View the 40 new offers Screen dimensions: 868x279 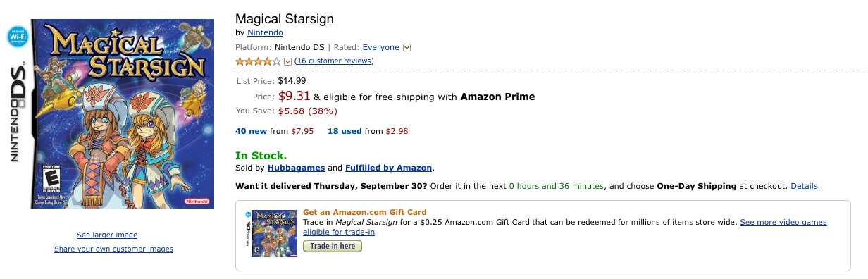pos(252,131)
